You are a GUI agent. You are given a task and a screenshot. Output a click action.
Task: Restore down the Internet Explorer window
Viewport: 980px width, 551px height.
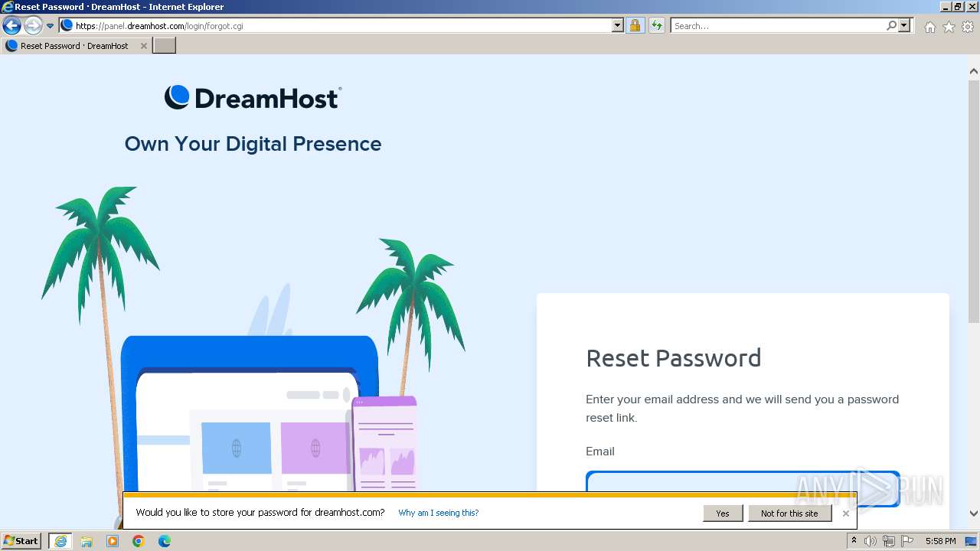point(957,6)
